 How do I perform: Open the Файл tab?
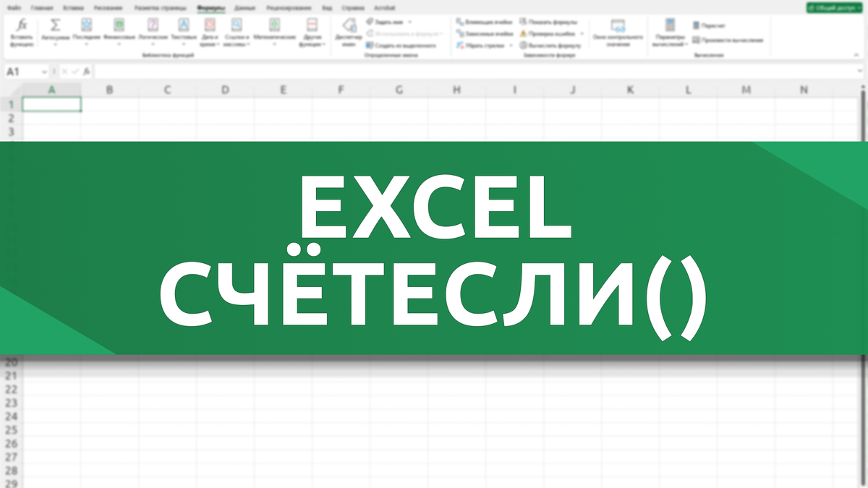pyautogui.click(x=15, y=7)
